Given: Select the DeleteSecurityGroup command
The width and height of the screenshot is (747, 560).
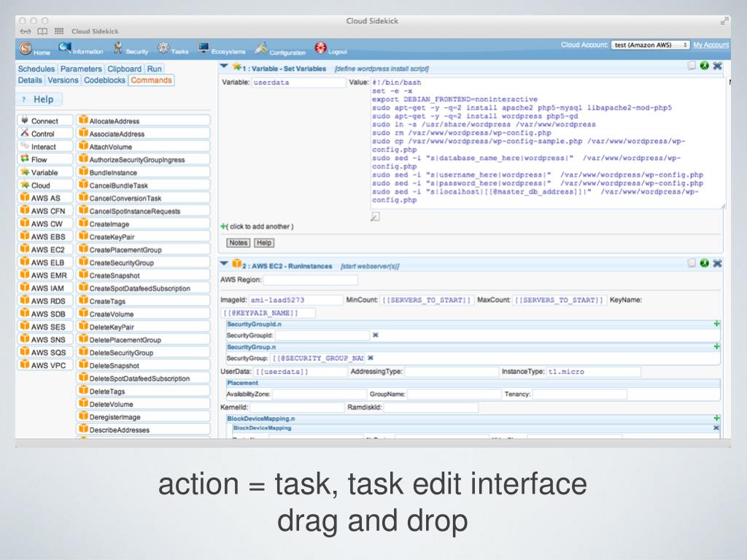Looking at the screenshot, I should [143, 352].
